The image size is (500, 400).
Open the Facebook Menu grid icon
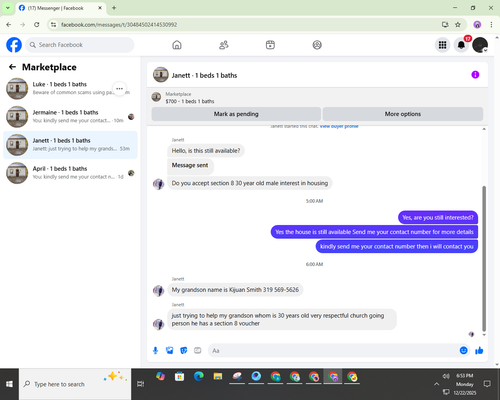pos(442,45)
